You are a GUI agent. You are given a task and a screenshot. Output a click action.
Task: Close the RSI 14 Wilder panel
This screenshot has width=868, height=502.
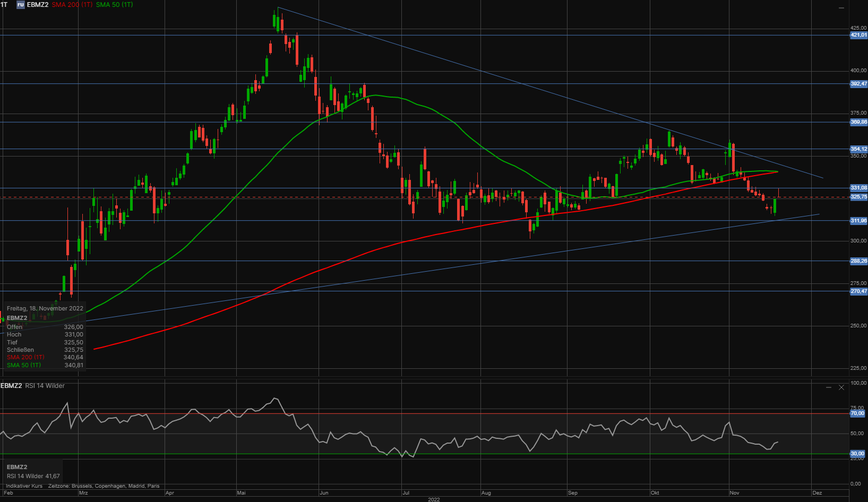click(841, 387)
